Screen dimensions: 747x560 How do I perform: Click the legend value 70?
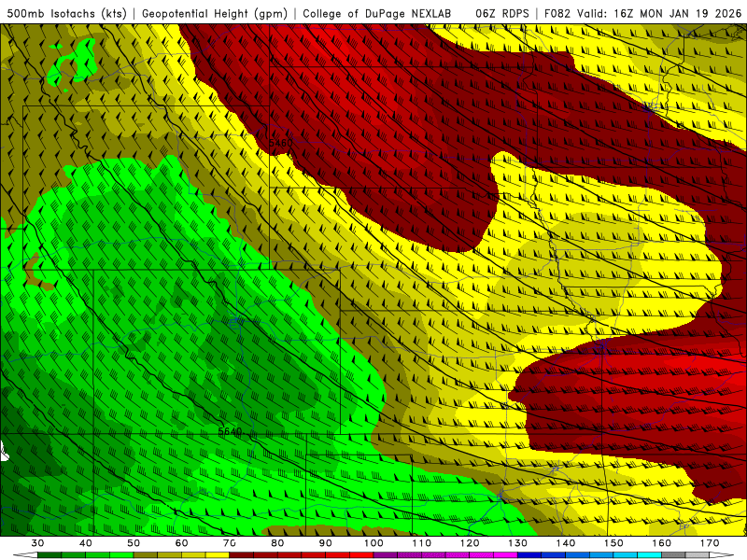pos(230,543)
